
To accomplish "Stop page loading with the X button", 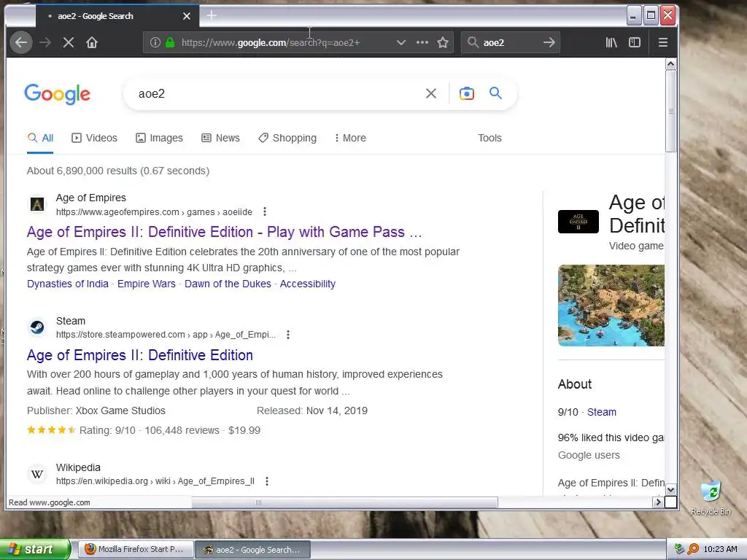I will click(69, 42).
